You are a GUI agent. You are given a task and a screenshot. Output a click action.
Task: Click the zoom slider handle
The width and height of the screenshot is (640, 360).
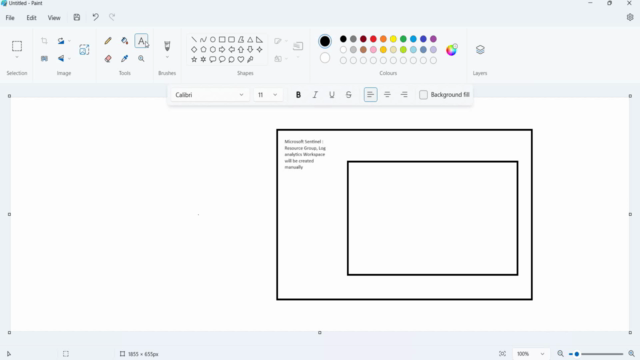click(x=577, y=354)
